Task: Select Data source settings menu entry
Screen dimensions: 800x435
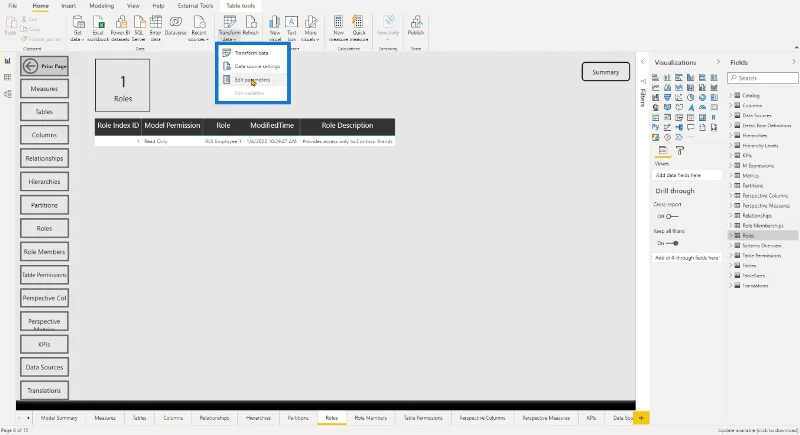Action: 253,66
